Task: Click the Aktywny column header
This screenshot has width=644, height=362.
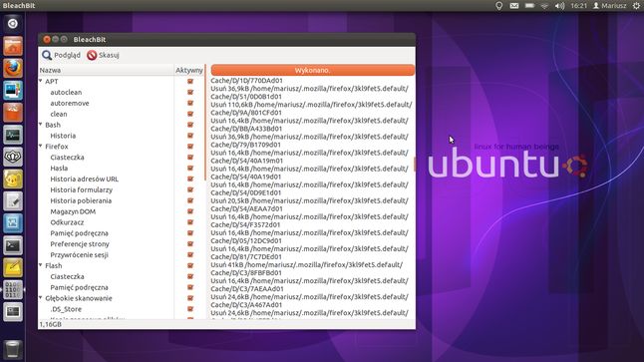Action: 189,70
